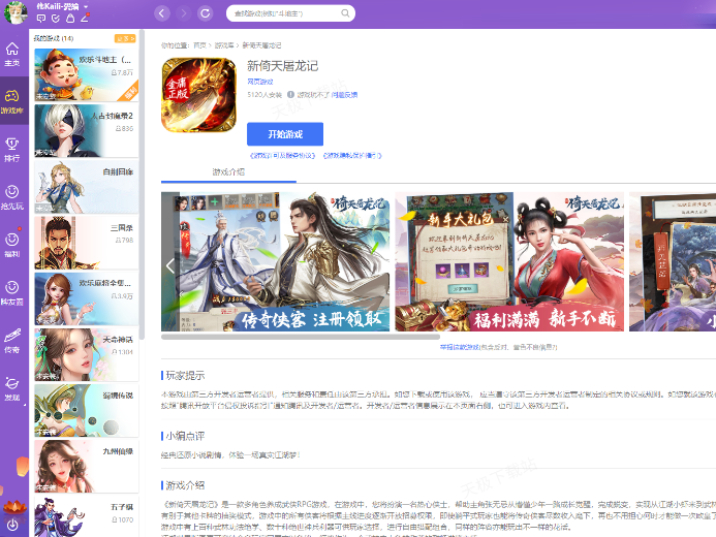Open the 五子棋 game card
The height and width of the screenshot is (537, 716).
click(x=86, y=516)
